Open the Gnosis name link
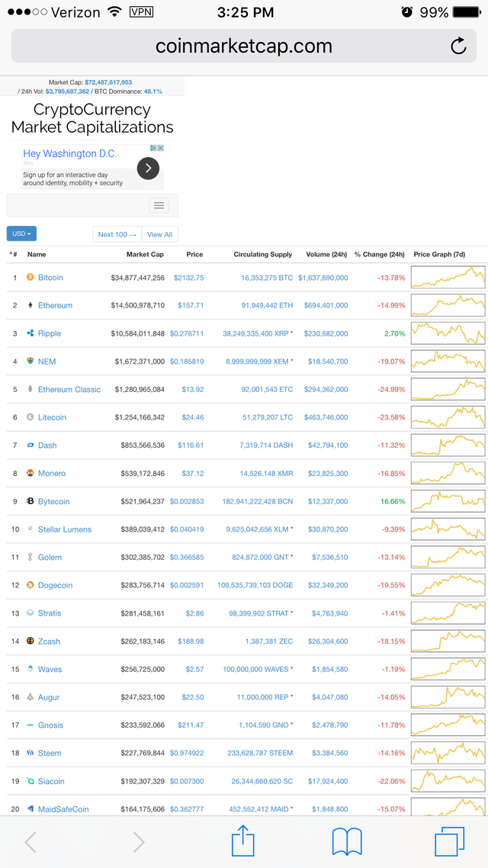 (50, 725)
